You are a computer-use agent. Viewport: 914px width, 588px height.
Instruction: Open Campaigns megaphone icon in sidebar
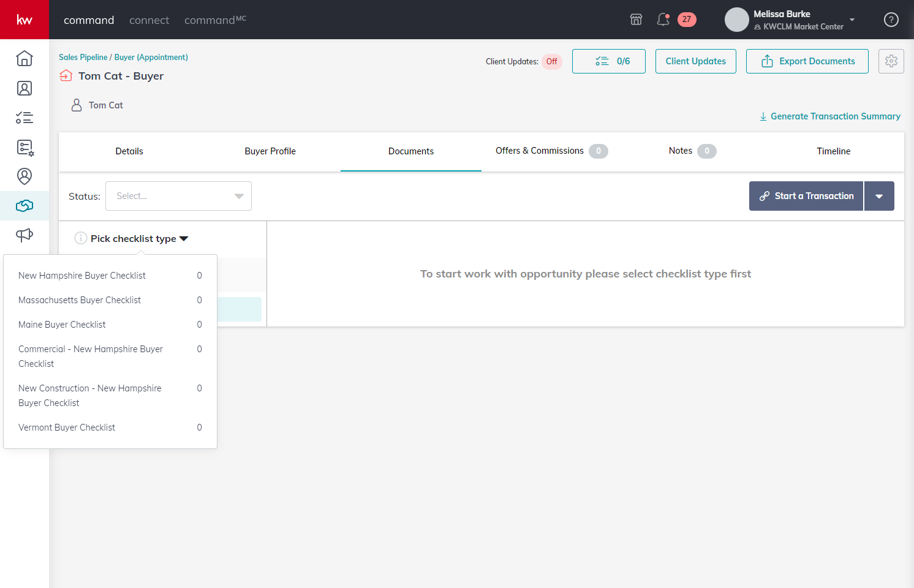click(25, 235)
